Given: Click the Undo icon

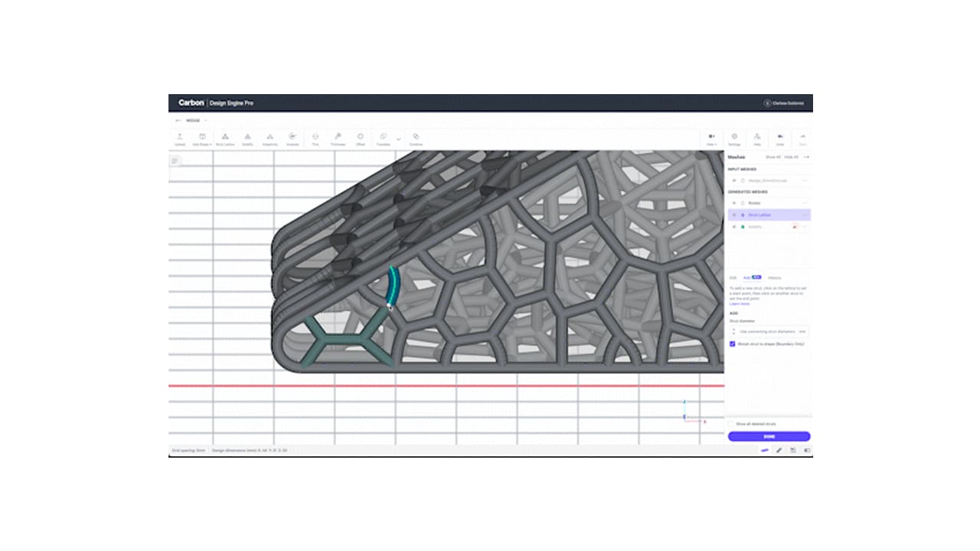Looking at the screenshot, I should click(779, 138).
